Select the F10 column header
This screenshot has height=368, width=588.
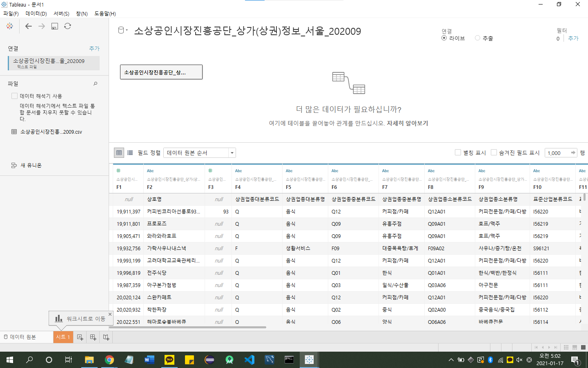coord(552,179)
